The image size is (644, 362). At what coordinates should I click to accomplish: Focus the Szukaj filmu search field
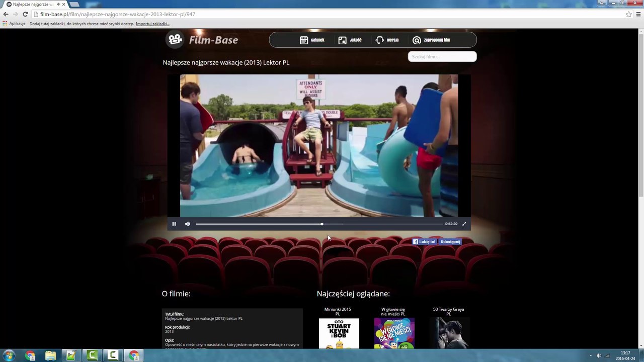[442, 56]
